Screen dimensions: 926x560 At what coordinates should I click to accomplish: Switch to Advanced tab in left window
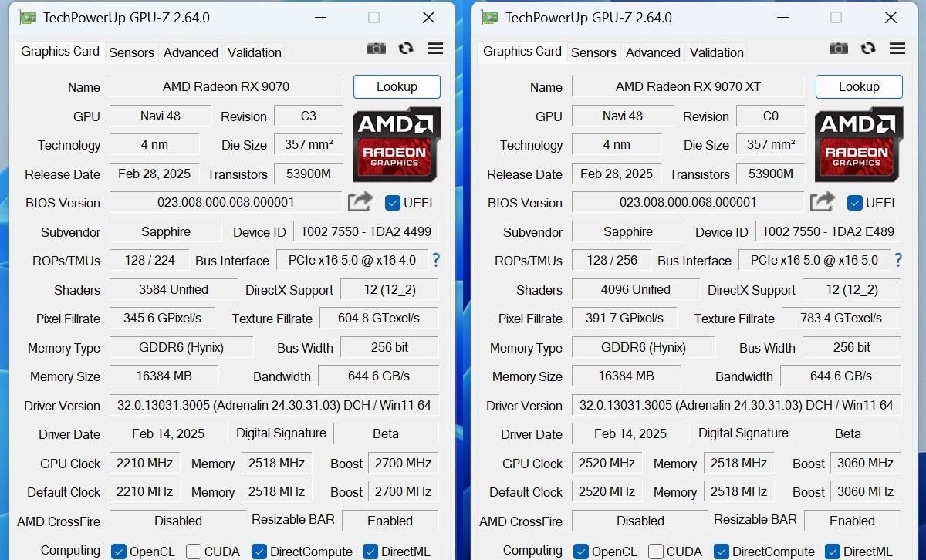pyautogui.click(x=191, y=52)
